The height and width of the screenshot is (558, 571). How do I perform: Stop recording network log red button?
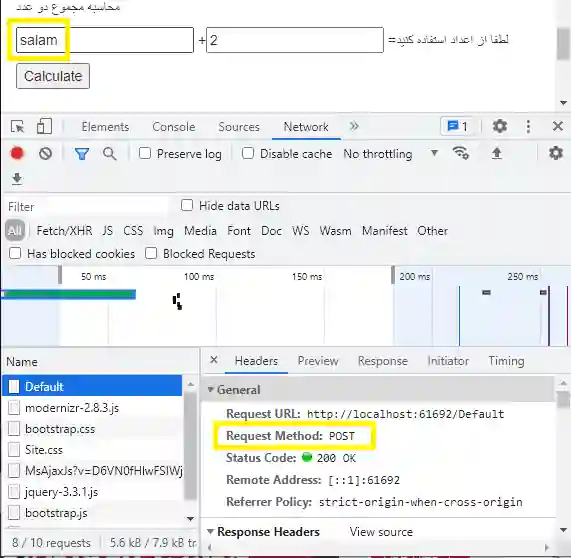17,154
